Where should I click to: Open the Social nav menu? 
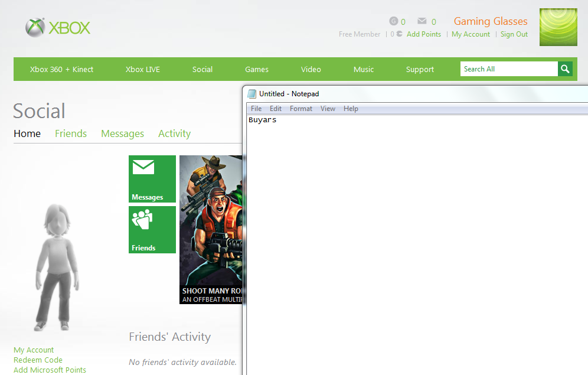202,69
